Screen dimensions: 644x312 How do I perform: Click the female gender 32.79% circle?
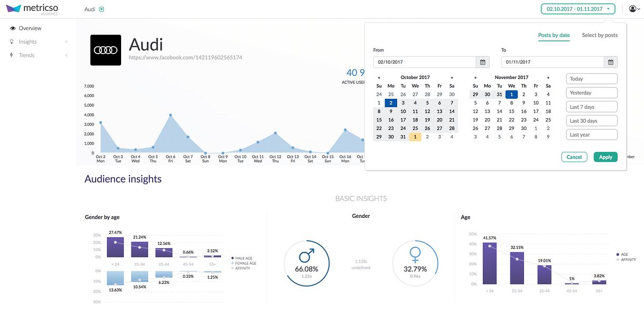[x=415, y=263]
